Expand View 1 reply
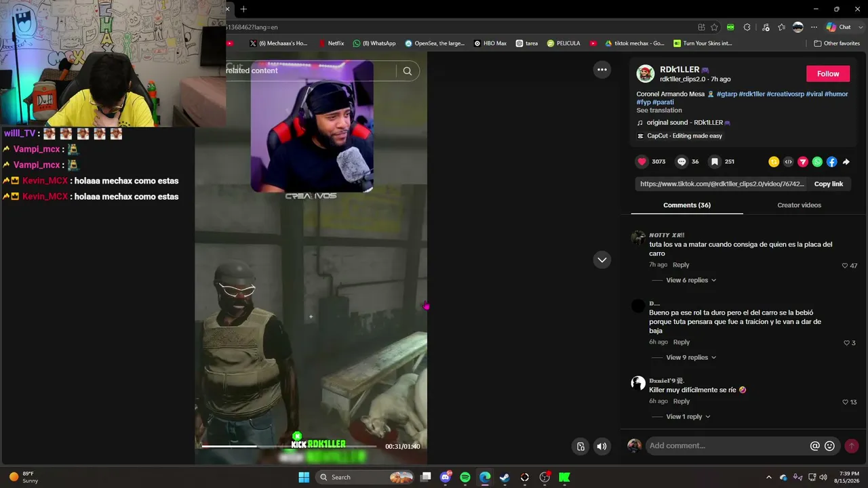This screenshot has height=488, width=868. (x=688, y=416)
